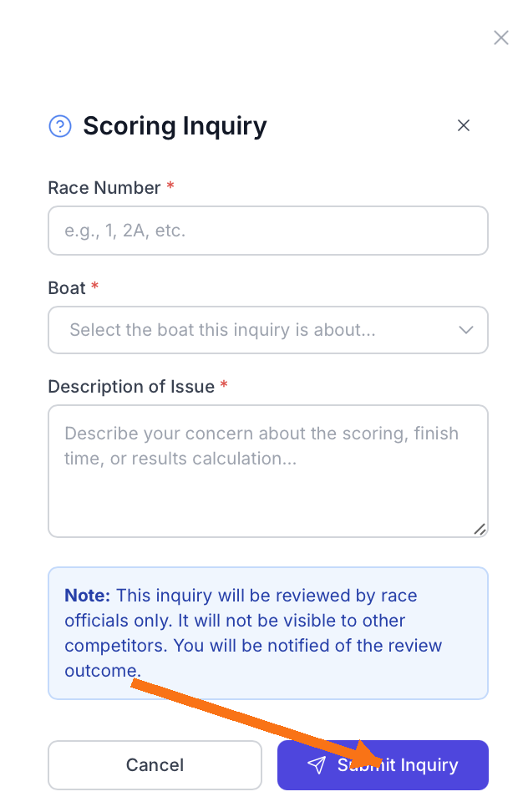Screen dimensions: 528x812
Task: Click the resize handle of the description box
Action: point(480,528)
